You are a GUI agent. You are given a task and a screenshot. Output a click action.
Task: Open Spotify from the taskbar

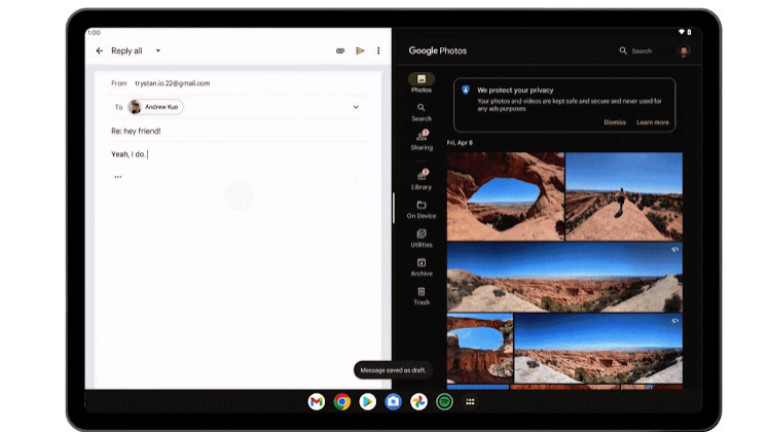[444, 402]
